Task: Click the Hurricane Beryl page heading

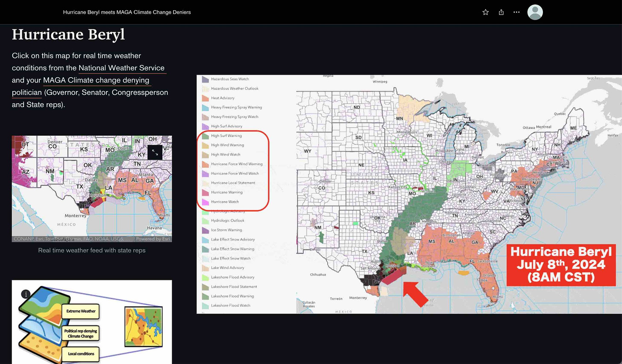Action: (x=68, y=35)
